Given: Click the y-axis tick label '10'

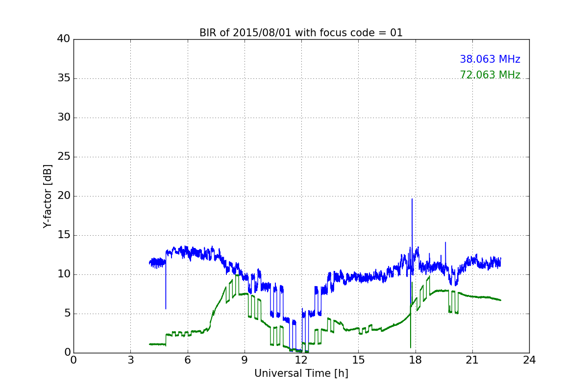Looking at the screenshot, I should (64, 274).
